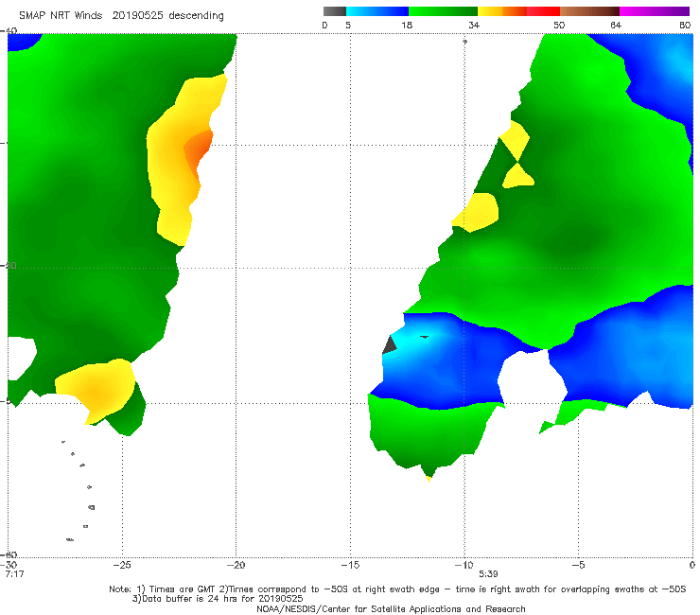Click the swath time '5:39'
The height and width of the screenshot is (615, 700).
coord(488,574)
